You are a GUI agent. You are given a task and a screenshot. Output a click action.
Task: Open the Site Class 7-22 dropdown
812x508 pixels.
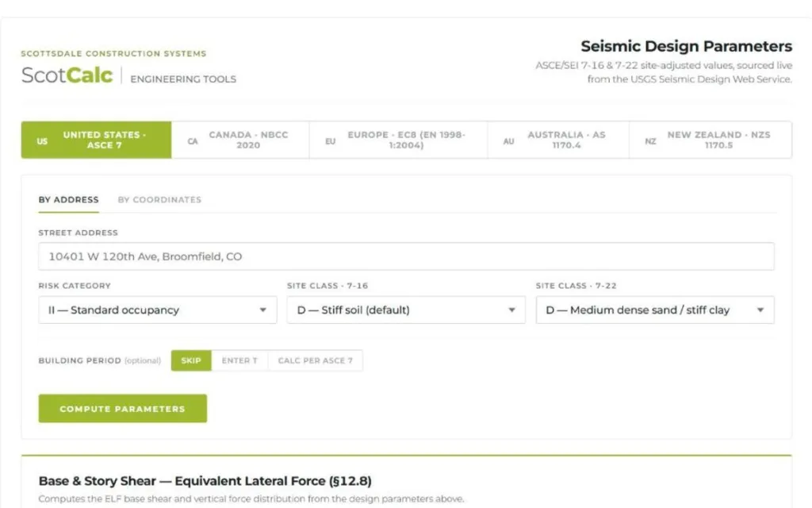coord(655,310)
